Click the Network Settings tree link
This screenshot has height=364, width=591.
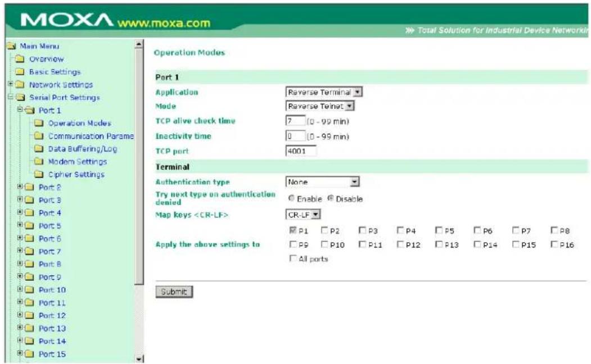(61, 85)
